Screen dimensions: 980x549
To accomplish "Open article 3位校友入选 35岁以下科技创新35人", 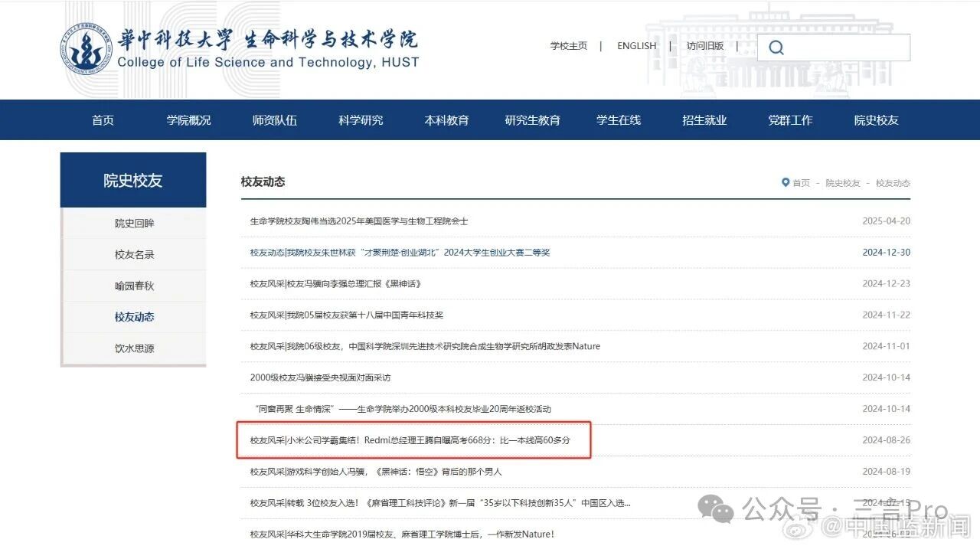I will click(440, 503).
